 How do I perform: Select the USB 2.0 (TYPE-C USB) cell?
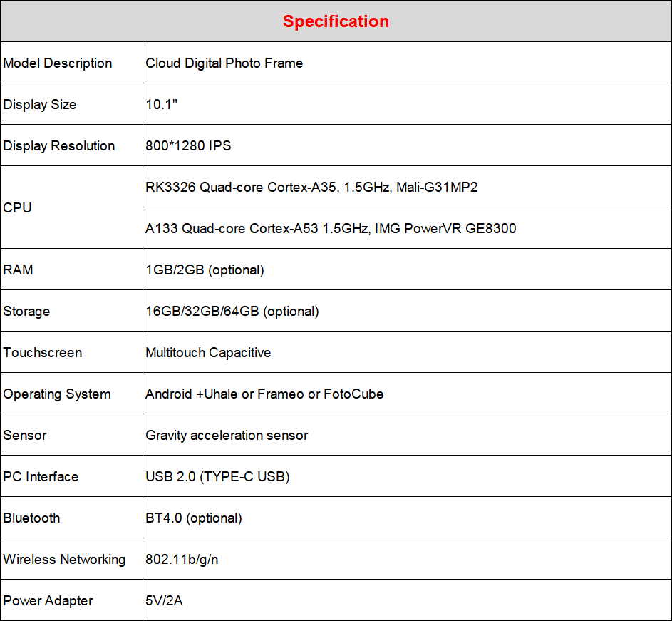click(x=217, y=476)
